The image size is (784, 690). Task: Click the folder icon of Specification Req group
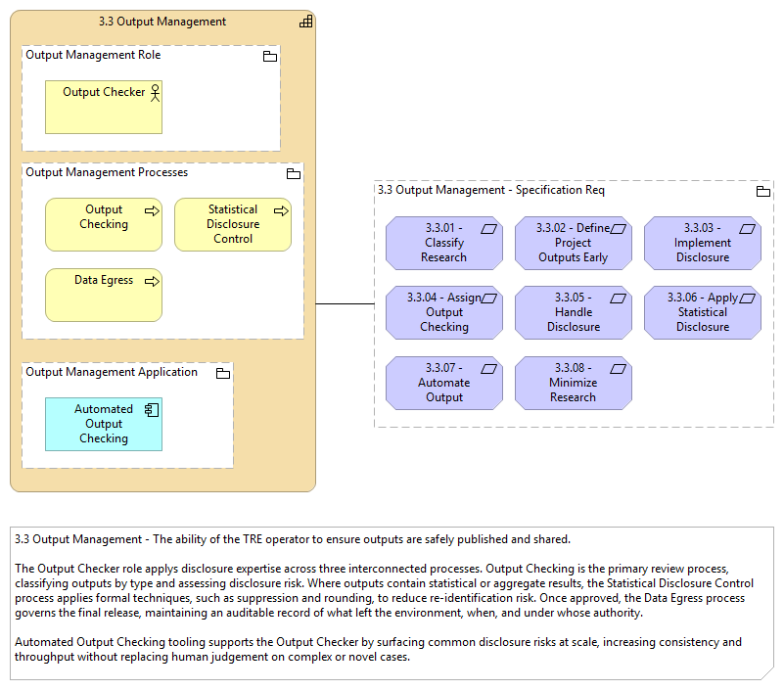[763, 191]
